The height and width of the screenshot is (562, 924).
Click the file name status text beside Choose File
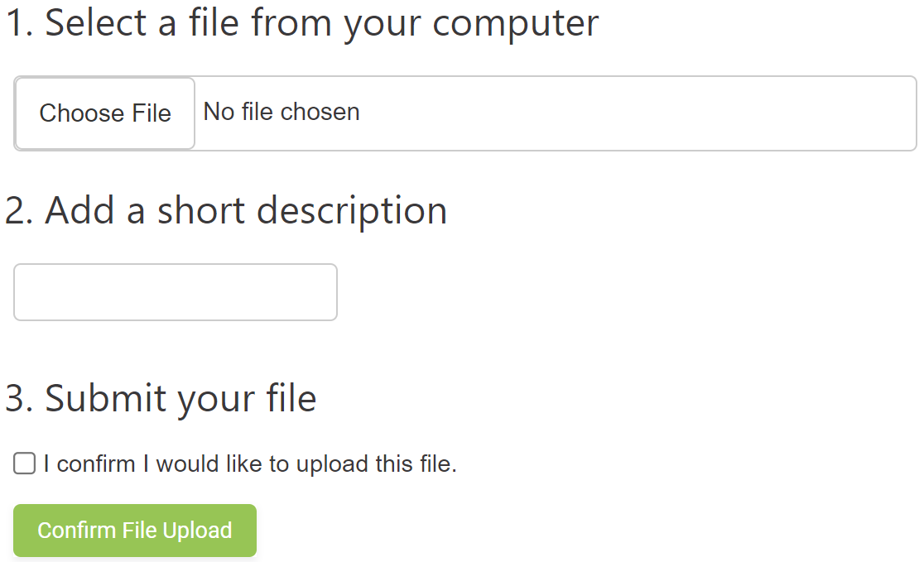click(282, 113)
